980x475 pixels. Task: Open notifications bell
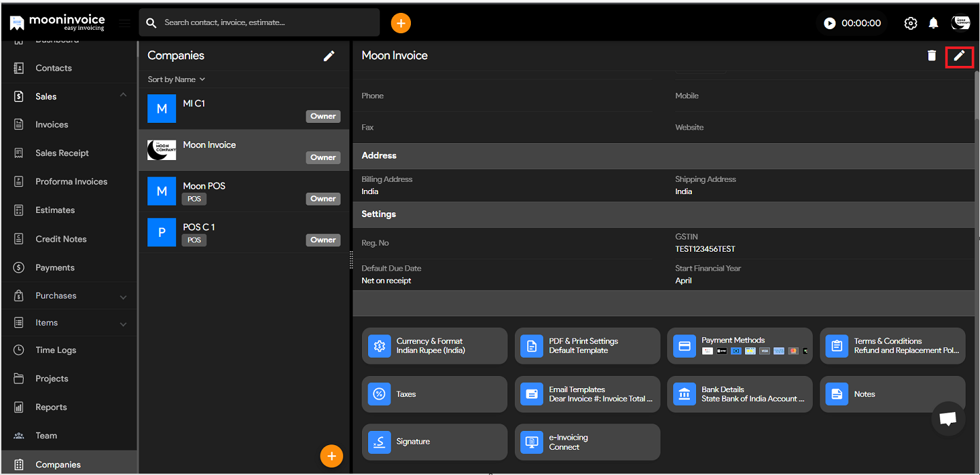(x=934, y=23)
